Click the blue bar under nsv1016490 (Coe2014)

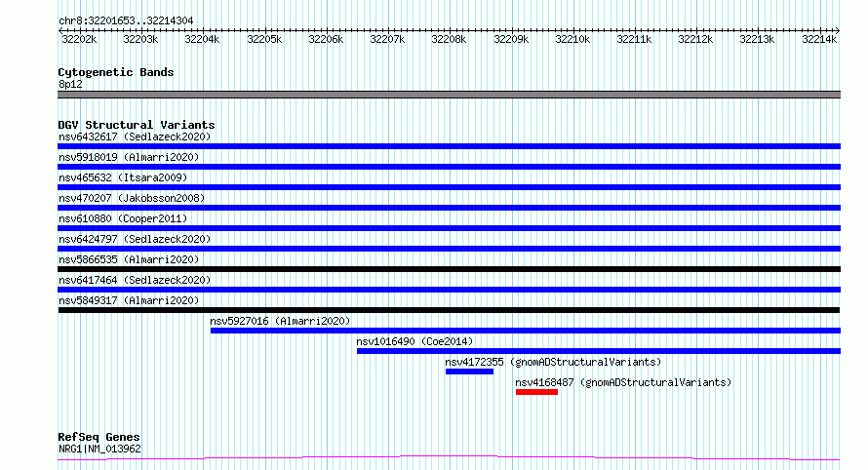599,351
